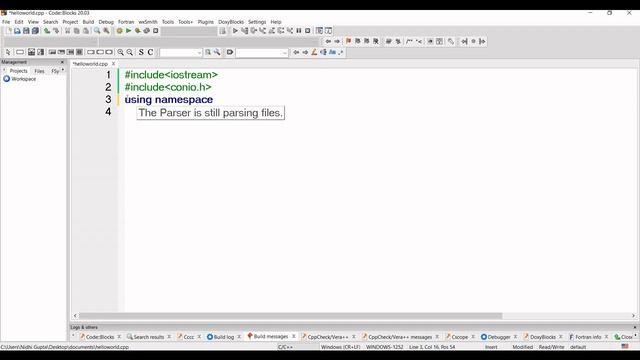640x360 pixels.
Task: Open the Plugins menu
Action: point(206,22)
